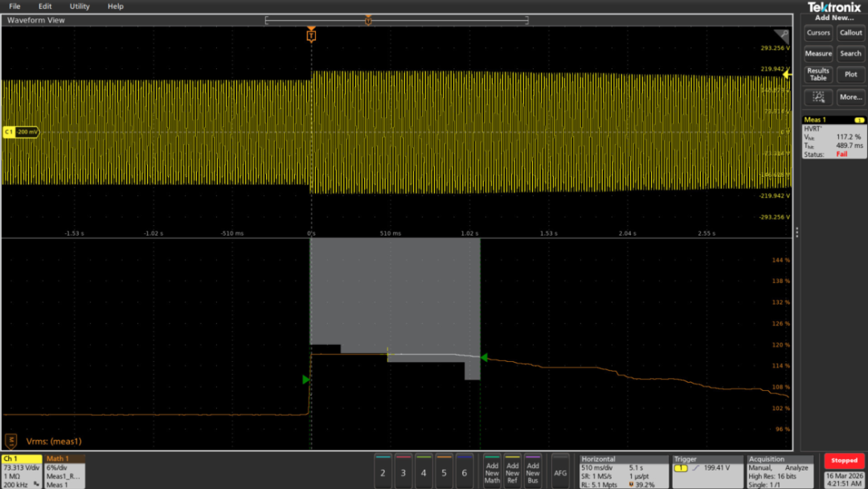Click the yellow source badge in Trigger panel
Image resolution: width=868 pixels, height=489 pixels.
click(x=681, y=469)
